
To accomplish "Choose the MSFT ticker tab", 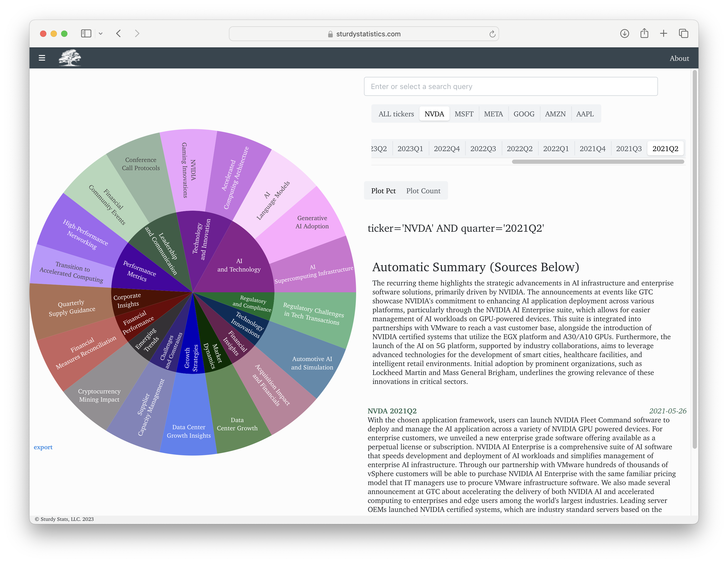I will point(464,114).
